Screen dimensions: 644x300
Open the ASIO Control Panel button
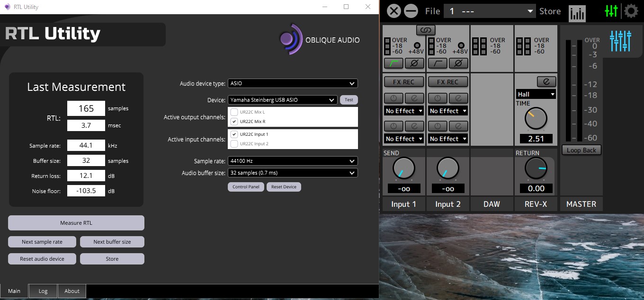pyautogui.click(x=246, y=186)
